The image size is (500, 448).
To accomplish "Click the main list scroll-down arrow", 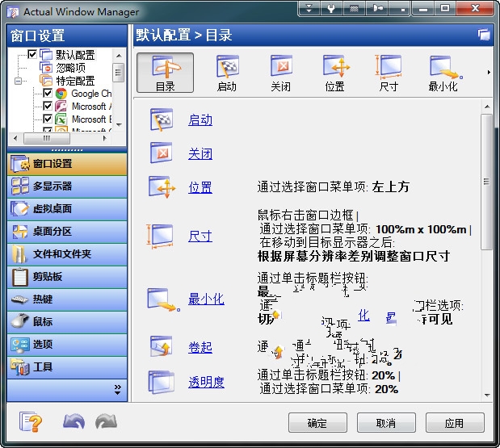I will pos(487,395).
